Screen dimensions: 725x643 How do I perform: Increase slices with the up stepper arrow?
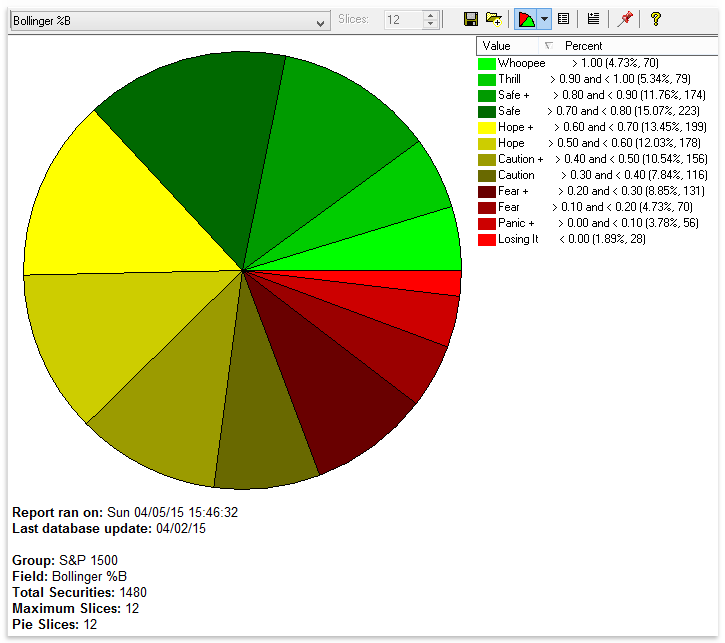(430, 15)
